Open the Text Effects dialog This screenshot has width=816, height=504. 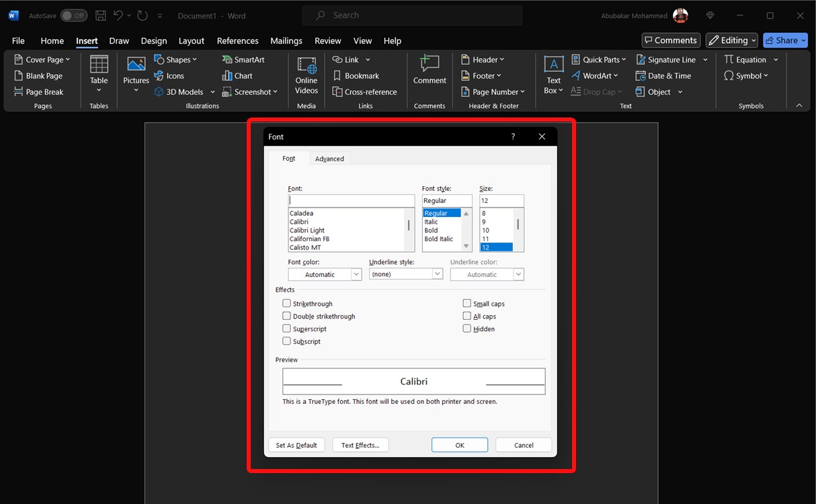(360, 444)
